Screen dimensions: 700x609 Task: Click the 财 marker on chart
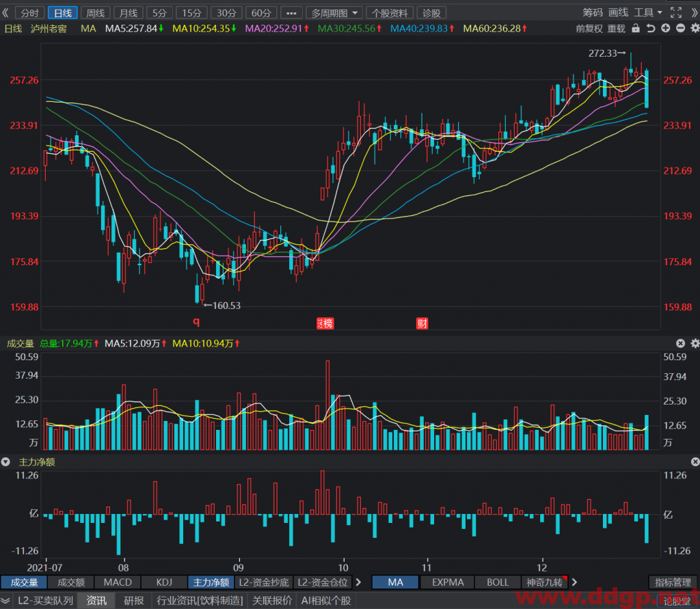click(422, 323)
